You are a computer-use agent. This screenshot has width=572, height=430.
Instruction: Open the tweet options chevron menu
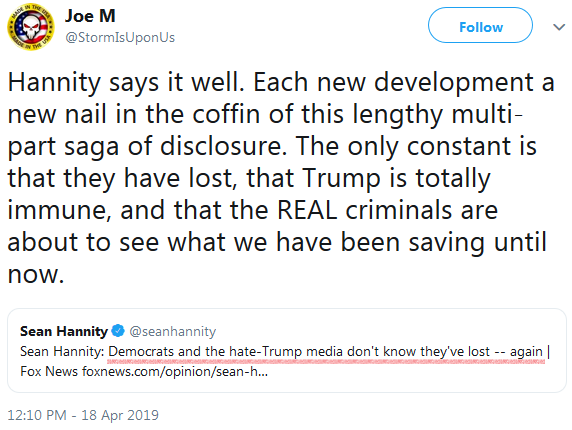coord(559,27)
